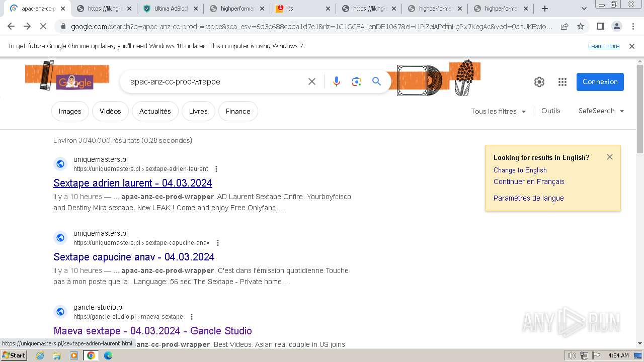The width and height of the screenshot is (644, 362).
Task: Open Paramètres de langue
Action: [528, 198]
